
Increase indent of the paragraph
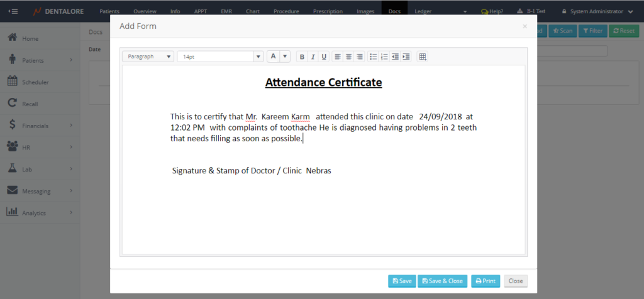(406, 57)
